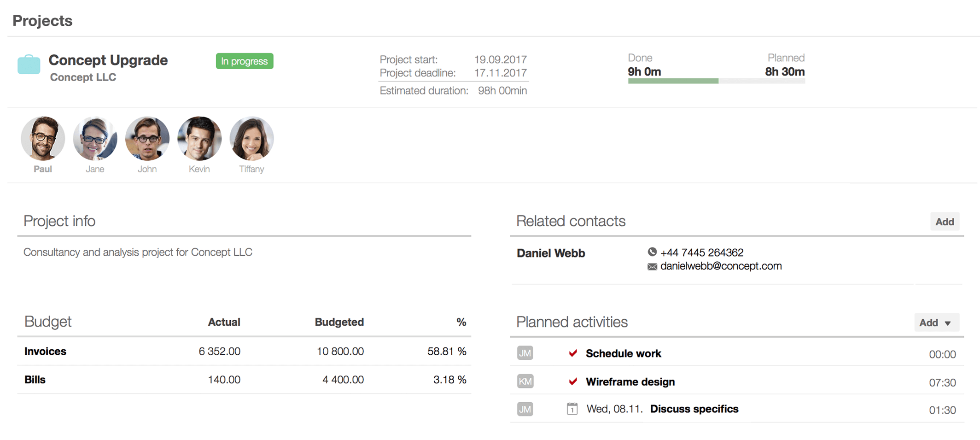
Task: Click the KM badge beside Wireframe design
Action: pos(525,381)
